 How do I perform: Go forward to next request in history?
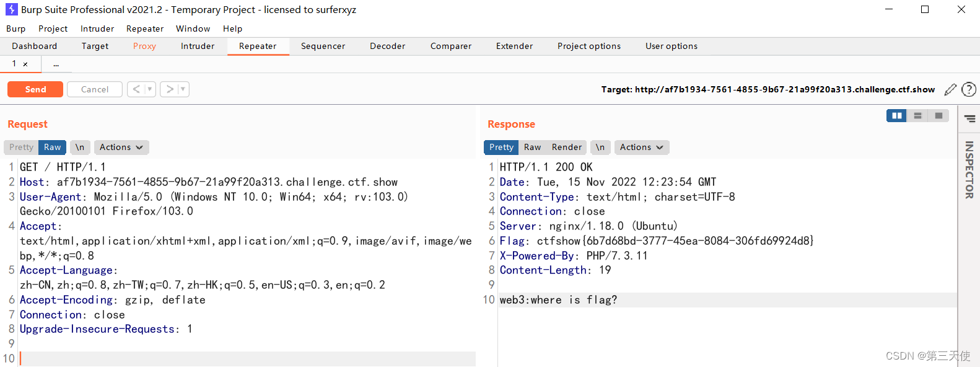tap(170, 89)
